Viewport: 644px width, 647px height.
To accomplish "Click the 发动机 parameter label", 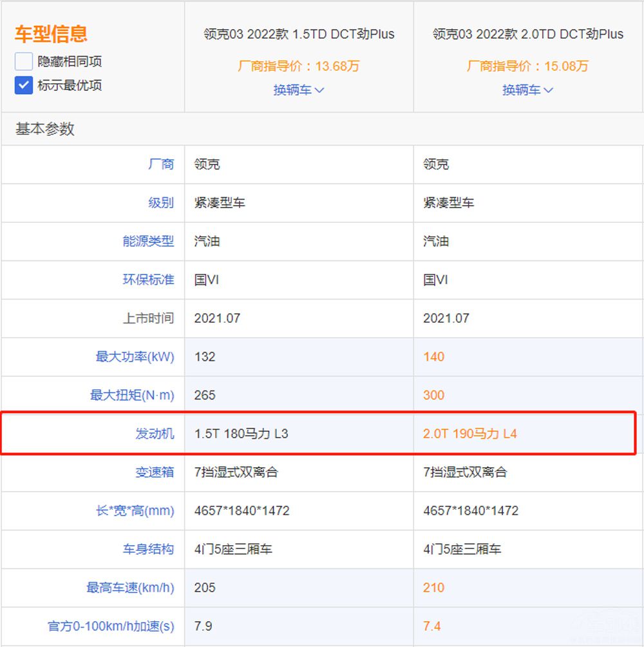I will [x=155, y=434].
